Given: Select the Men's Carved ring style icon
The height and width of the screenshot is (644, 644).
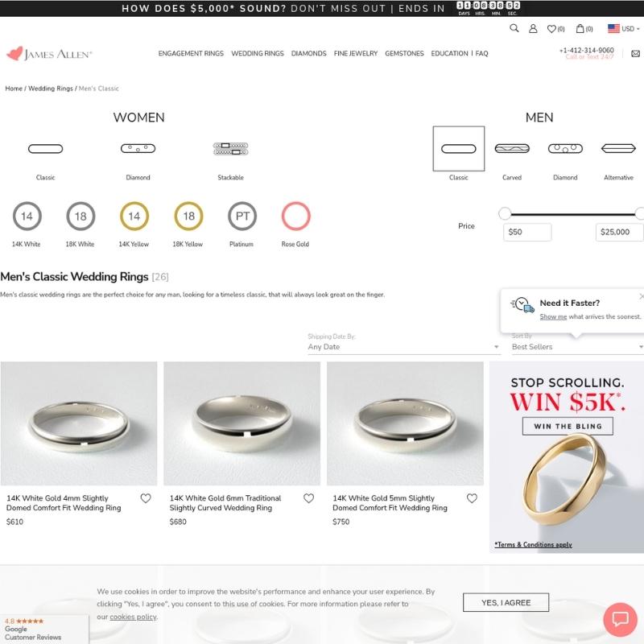Looking at the screenshot, I should click(x=512, y=148).
